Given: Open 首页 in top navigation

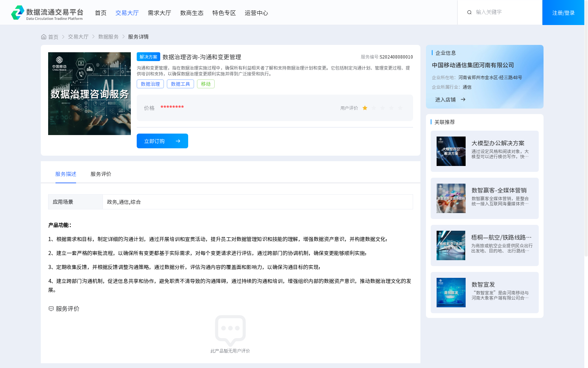Looking at the screenshot, I should (x=101, y=13).
